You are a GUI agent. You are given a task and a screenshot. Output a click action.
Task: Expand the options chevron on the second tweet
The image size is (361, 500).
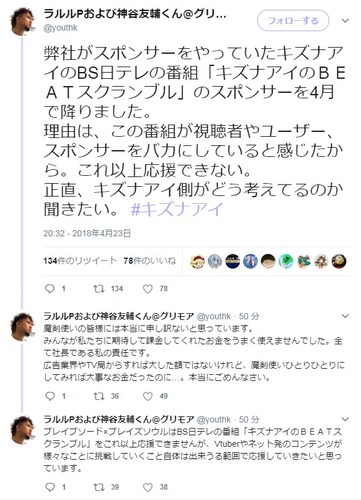[x=345, y=316]
